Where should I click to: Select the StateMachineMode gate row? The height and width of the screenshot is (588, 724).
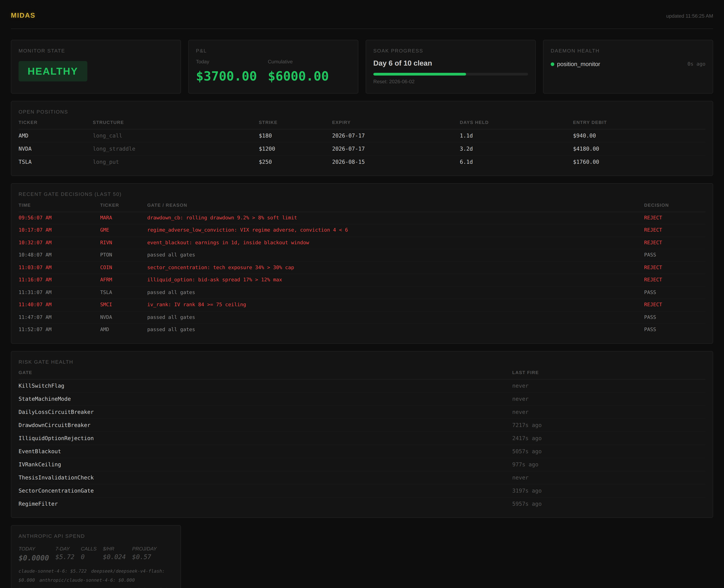click(362, 399)
